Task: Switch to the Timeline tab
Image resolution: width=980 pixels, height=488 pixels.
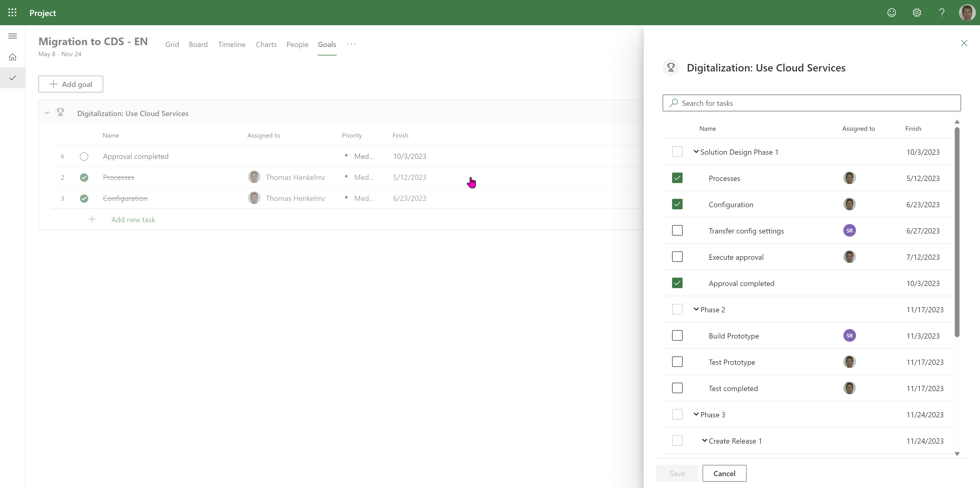Action: [x=232, y=44]
